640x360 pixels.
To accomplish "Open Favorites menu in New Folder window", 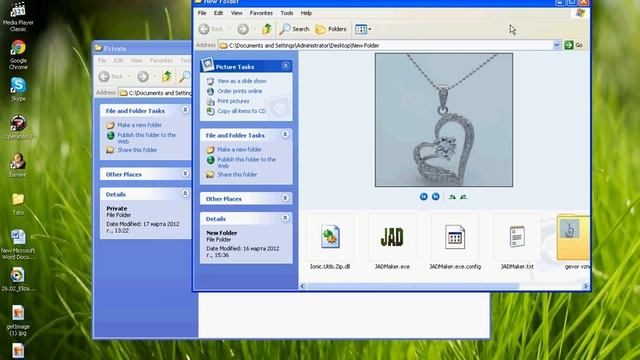I will (x=261, y=13).
